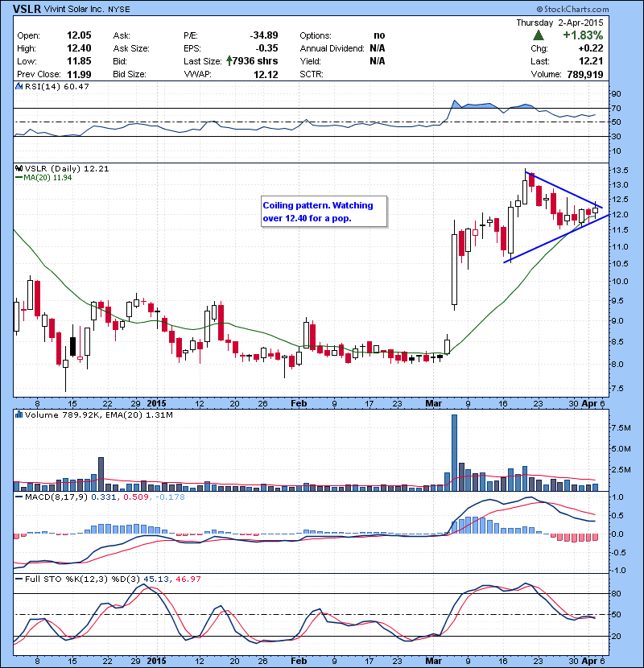Click the SCTR label
The height and width of the screenshot is (668, 644).
[312, 74]
